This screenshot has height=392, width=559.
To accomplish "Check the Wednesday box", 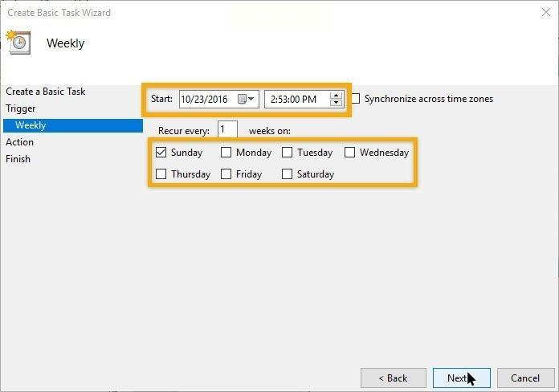I will [x=349, y=153].
